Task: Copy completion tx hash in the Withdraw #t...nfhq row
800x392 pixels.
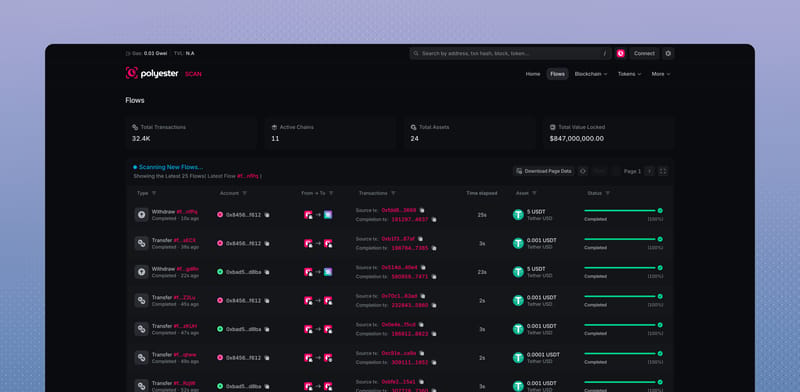Action: tap(434, 219)
